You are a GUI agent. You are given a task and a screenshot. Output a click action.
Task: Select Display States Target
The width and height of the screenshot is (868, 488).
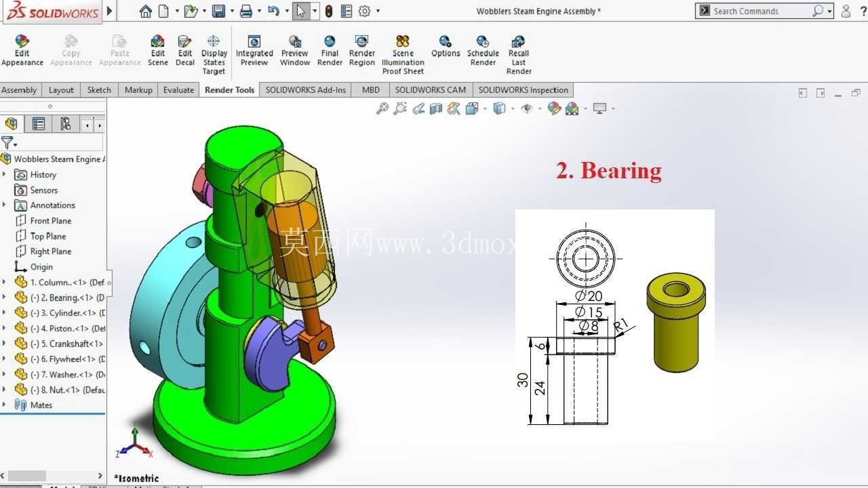point(214,55)
